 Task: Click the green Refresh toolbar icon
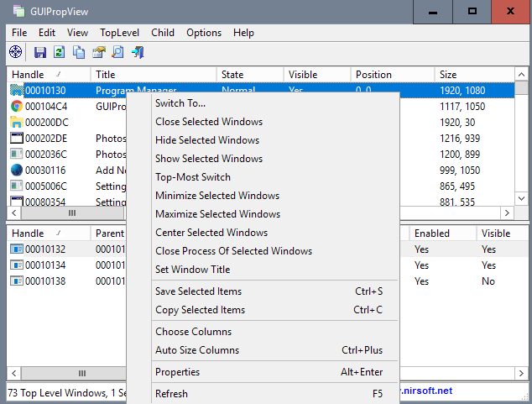pos(60,52)
